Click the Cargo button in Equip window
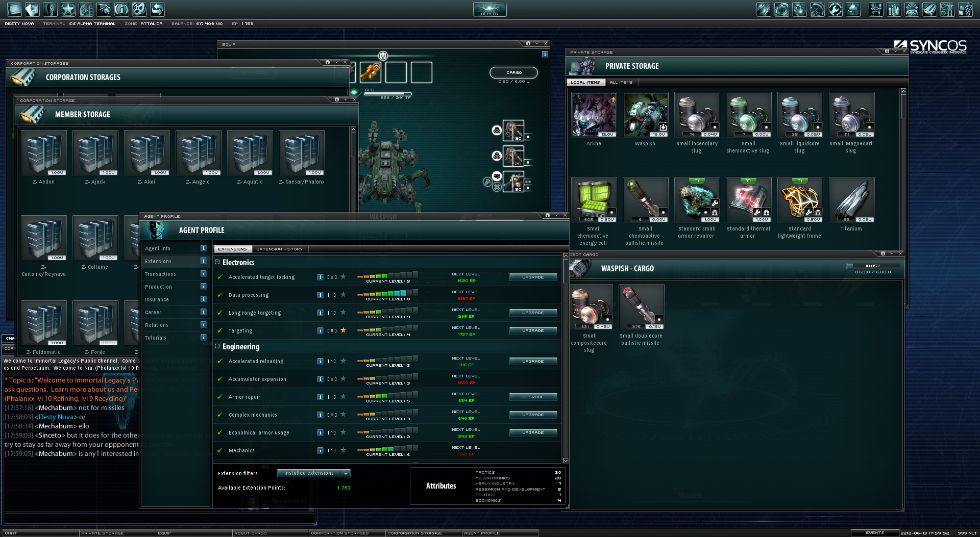 513,73
